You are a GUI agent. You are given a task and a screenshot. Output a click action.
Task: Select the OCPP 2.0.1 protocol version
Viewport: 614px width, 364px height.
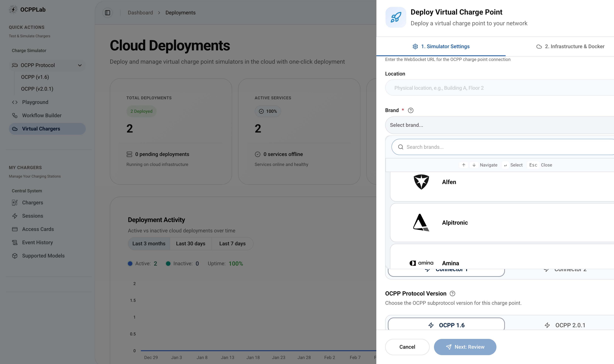click(565, 325)
